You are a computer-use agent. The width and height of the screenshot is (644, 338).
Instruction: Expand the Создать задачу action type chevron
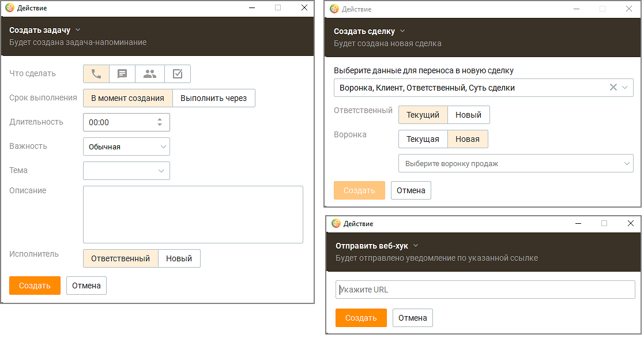coord(78,30)
